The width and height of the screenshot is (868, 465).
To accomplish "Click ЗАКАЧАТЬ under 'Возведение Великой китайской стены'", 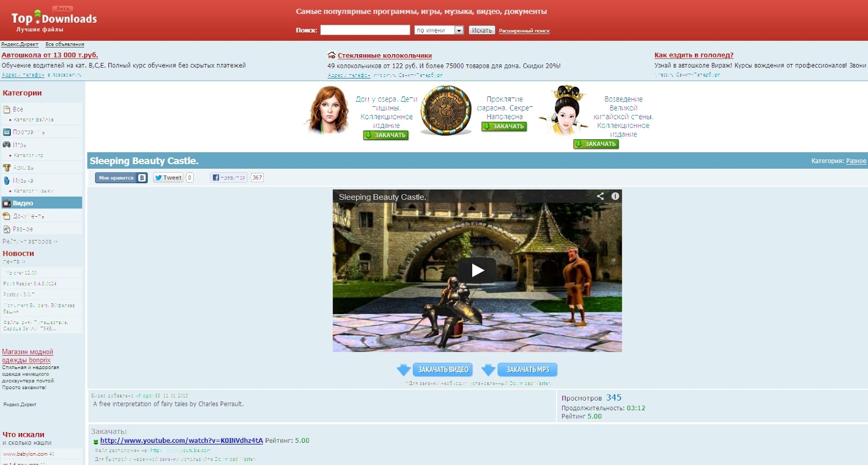I will 596,144.
